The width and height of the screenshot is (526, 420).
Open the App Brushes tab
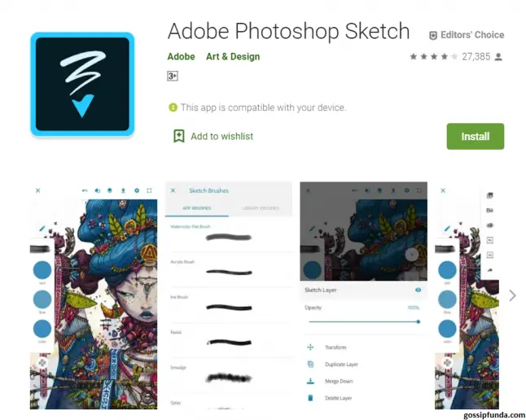[x=196, y=208]
